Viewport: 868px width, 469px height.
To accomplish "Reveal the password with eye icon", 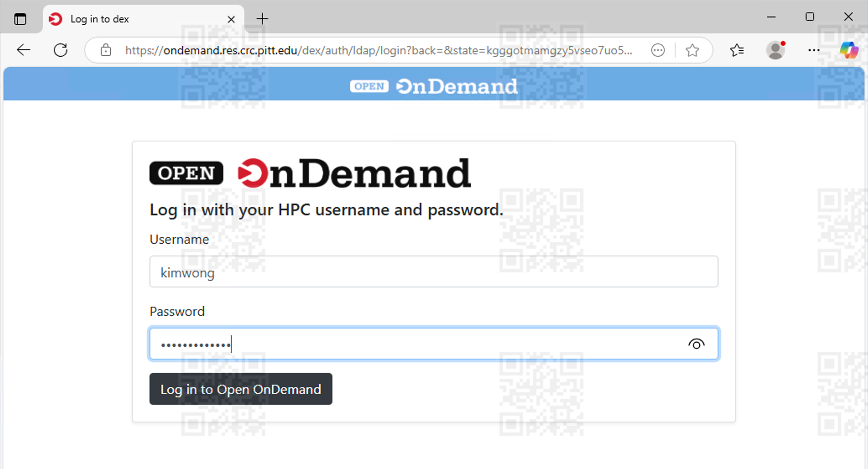I will (696, 344).
